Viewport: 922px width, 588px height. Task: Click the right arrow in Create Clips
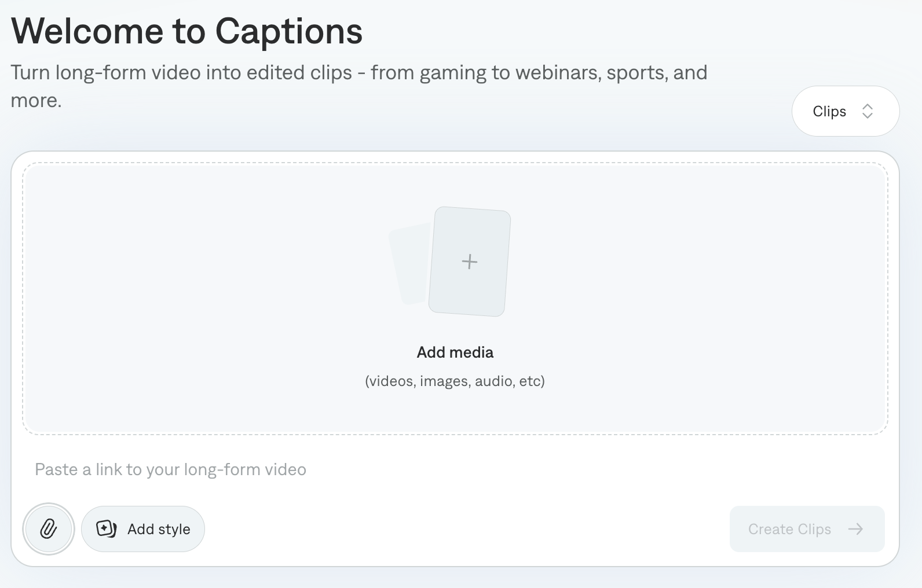click(855, 529)
